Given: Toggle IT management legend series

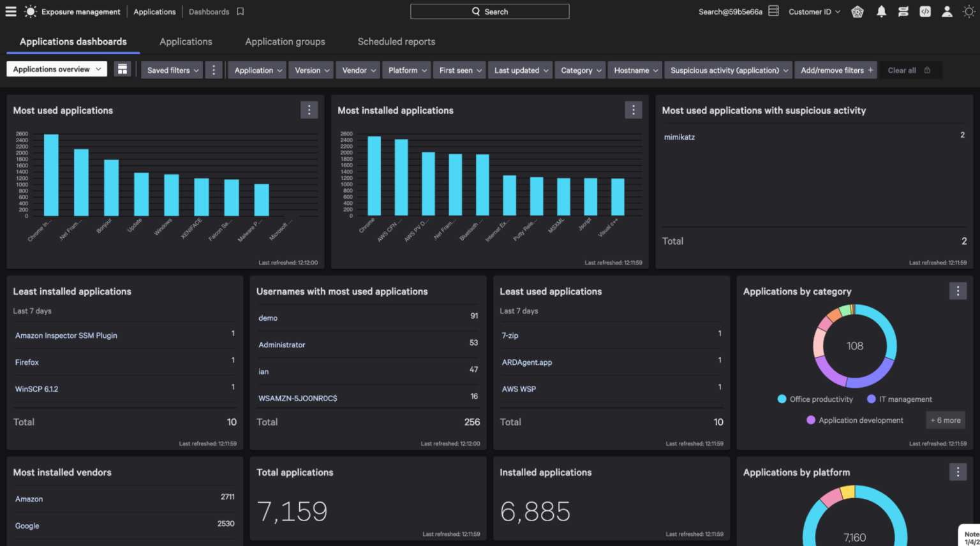Looking at the screenshot, I should (900, 399).
